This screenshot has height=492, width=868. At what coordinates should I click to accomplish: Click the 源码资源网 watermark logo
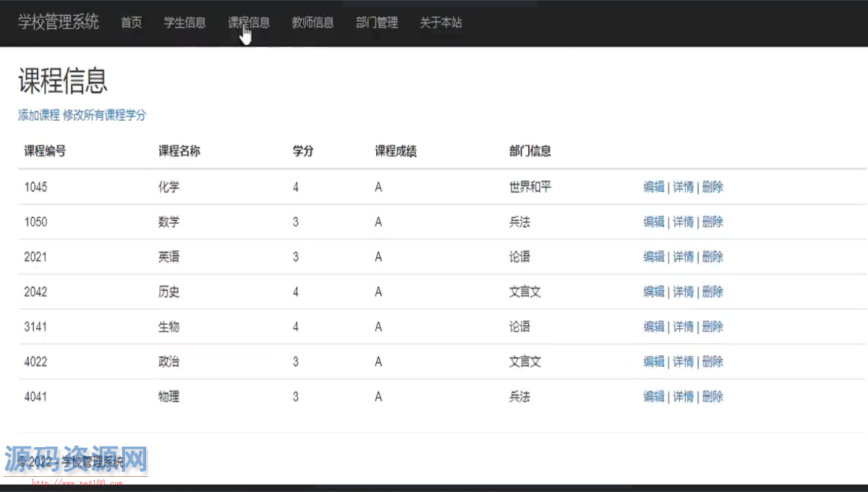pyautogui.click(x=76, y=459)
